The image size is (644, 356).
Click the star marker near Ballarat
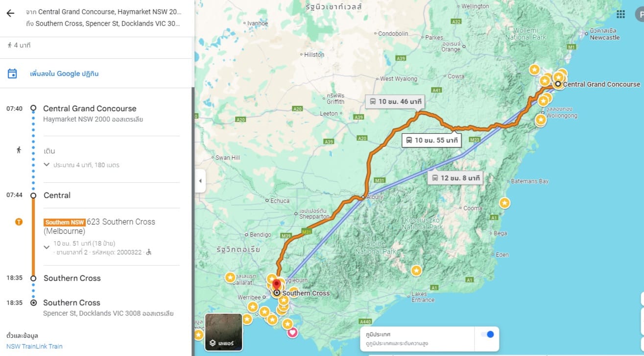point(230,278)
